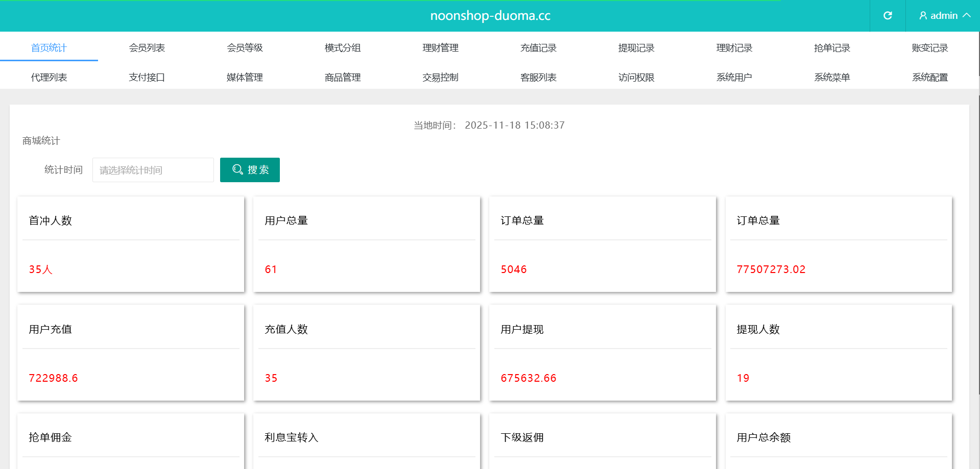
Task: Open the 会员列表 menu tab
Action: point(147,48)
